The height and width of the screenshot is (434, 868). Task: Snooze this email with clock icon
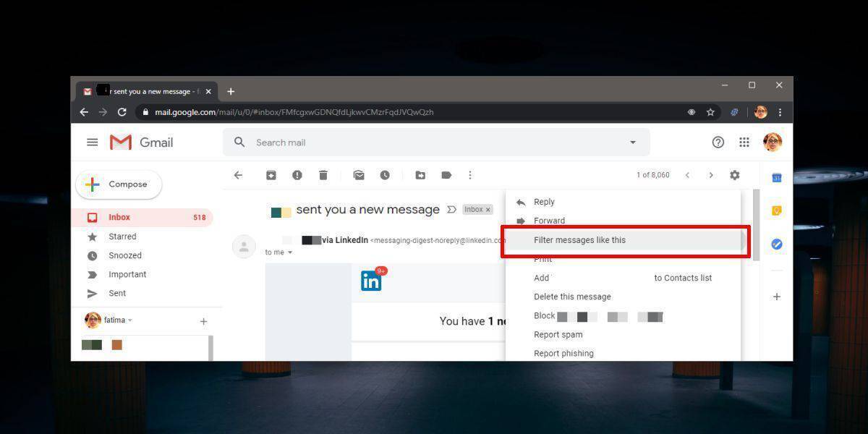[385, 175]
